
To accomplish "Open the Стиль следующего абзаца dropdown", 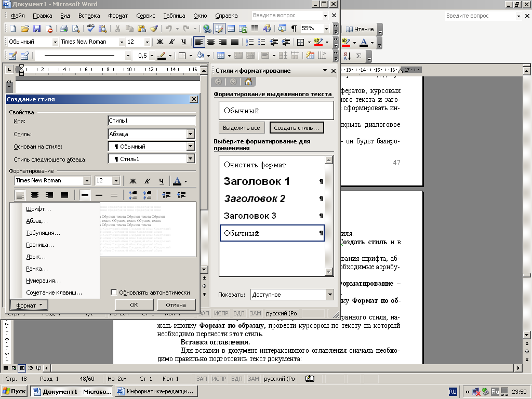I will (x=190, y=158).
